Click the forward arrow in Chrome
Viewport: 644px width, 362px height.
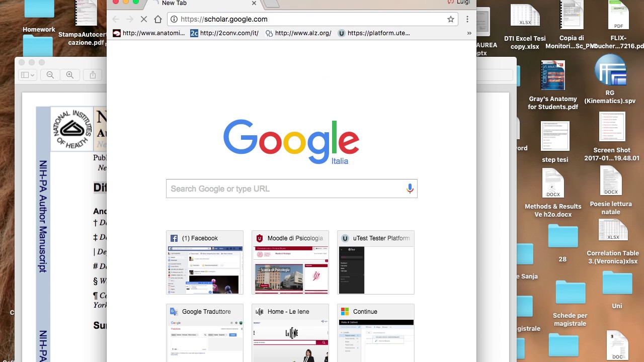pos(130,19)
